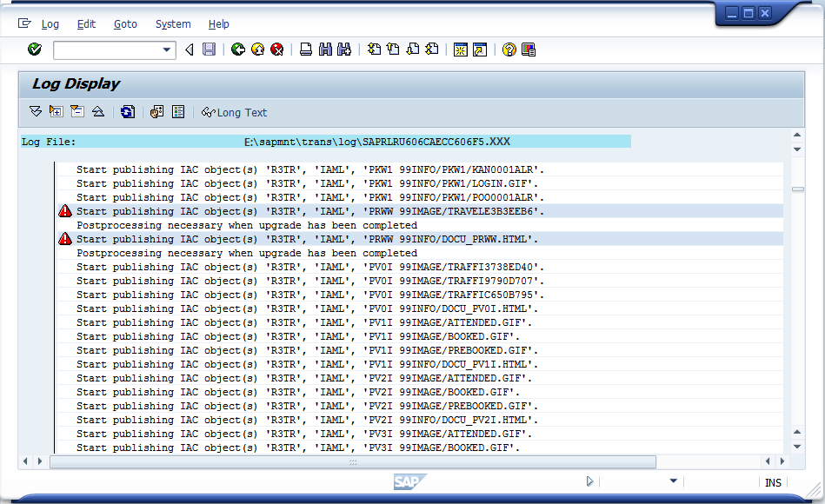
Task: Click the horizontal scroll left arrow at far left
Action: pyautogui.click(x=25, y=461)
